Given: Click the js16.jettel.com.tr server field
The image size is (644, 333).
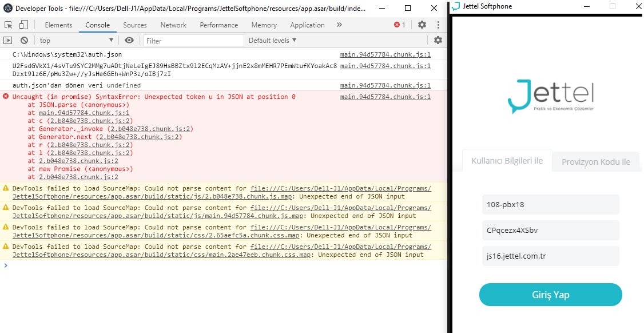Looking at the screenshot, I should 550,256.
